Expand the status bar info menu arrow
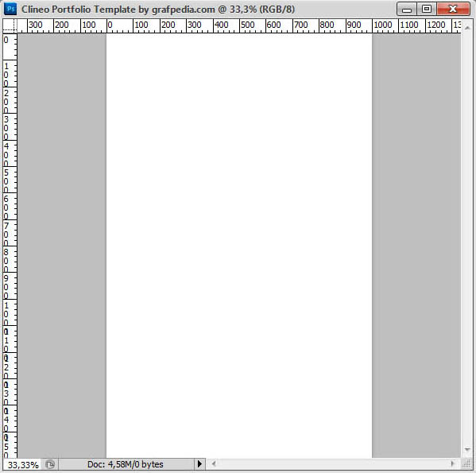 coord(199,464)
